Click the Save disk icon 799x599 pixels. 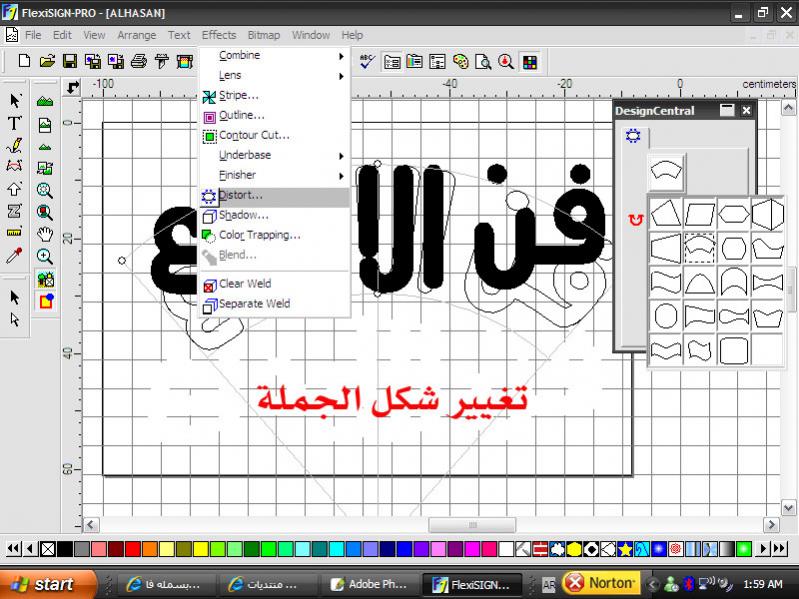[x=68, y=62]
